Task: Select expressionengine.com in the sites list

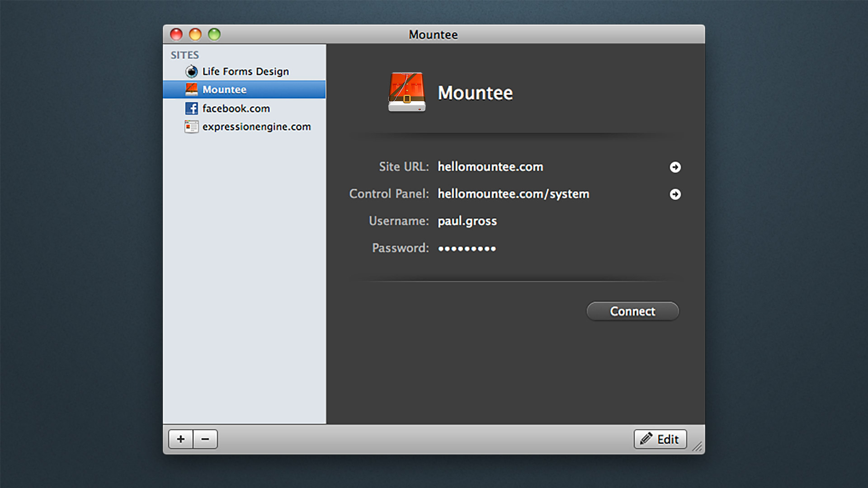Action: click(244, 127)
